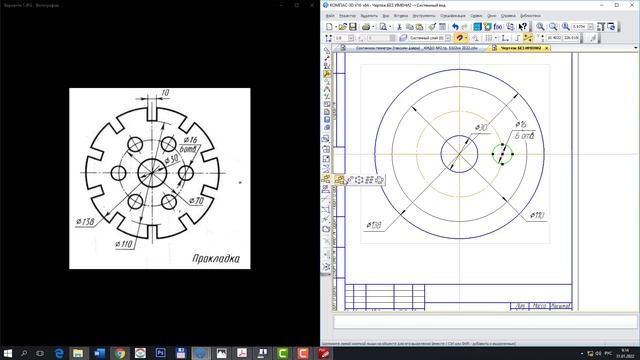Open the grid settings dropdown

496,38
